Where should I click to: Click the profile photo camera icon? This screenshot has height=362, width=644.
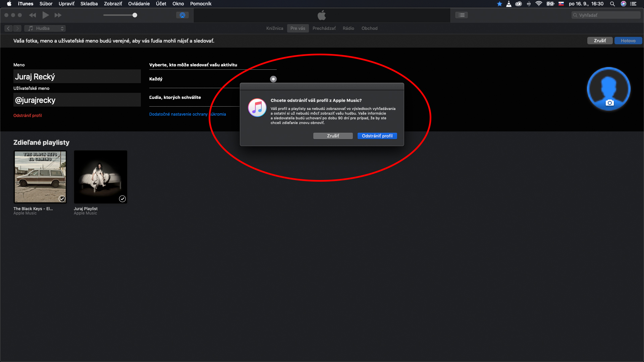(610, 103)
